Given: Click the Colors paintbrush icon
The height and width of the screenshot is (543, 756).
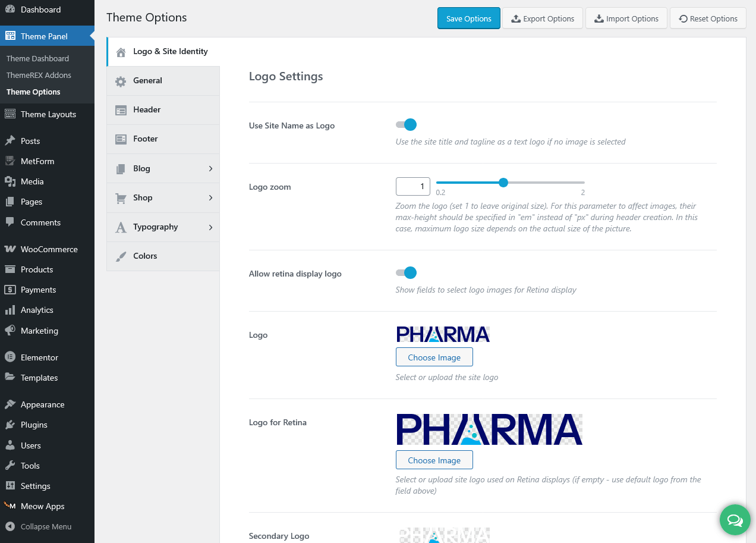Looking at the screenshot, I should pos(121,256).
